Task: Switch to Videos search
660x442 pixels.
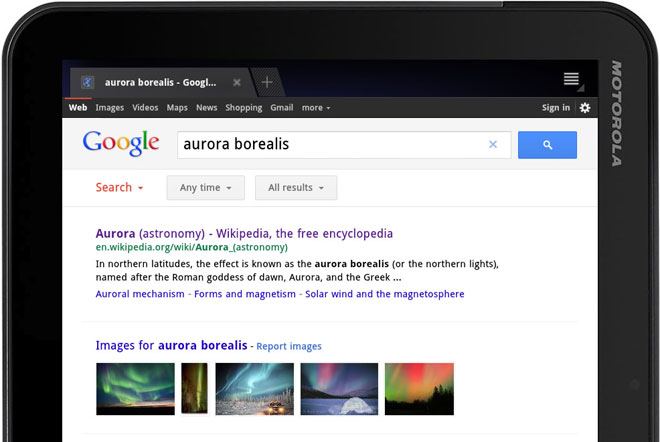Action: point(145,107)
